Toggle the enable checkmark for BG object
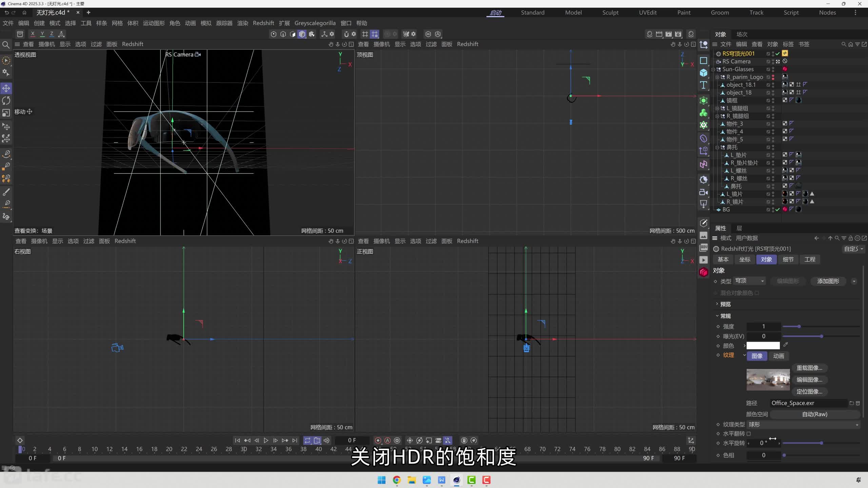 (777, 210)
